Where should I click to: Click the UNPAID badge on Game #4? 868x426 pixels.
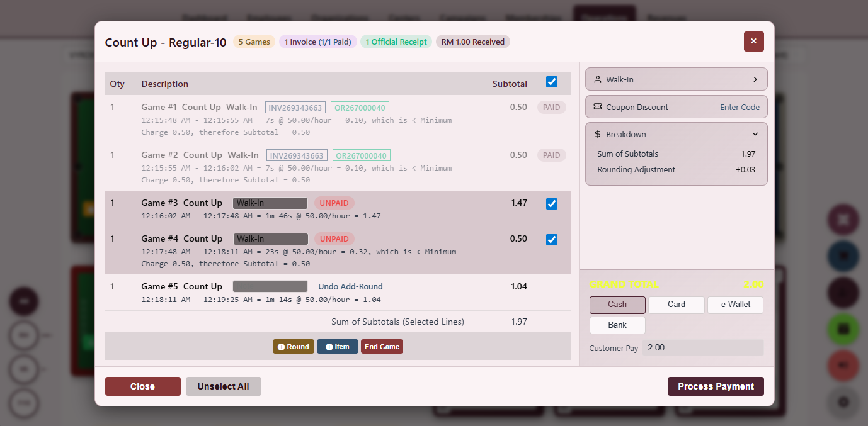pos(334,239)
